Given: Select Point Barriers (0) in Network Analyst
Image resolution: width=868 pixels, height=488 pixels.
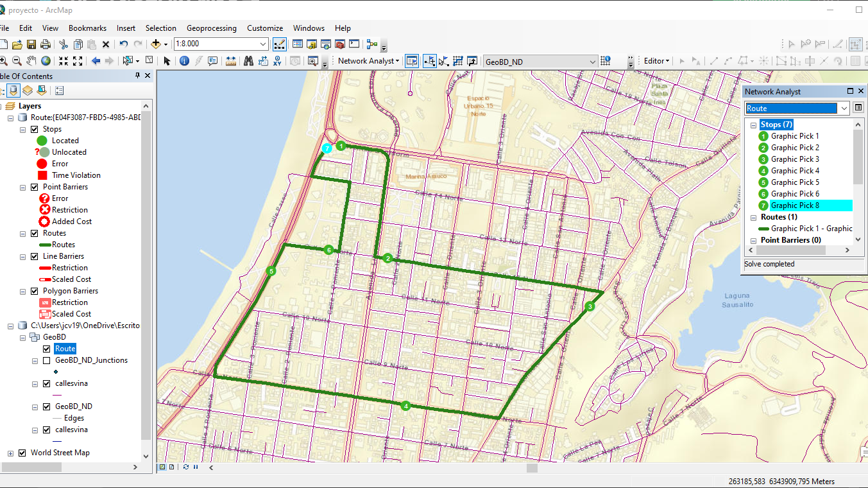Looking at the screenshot, I should [x=790, y=240].
